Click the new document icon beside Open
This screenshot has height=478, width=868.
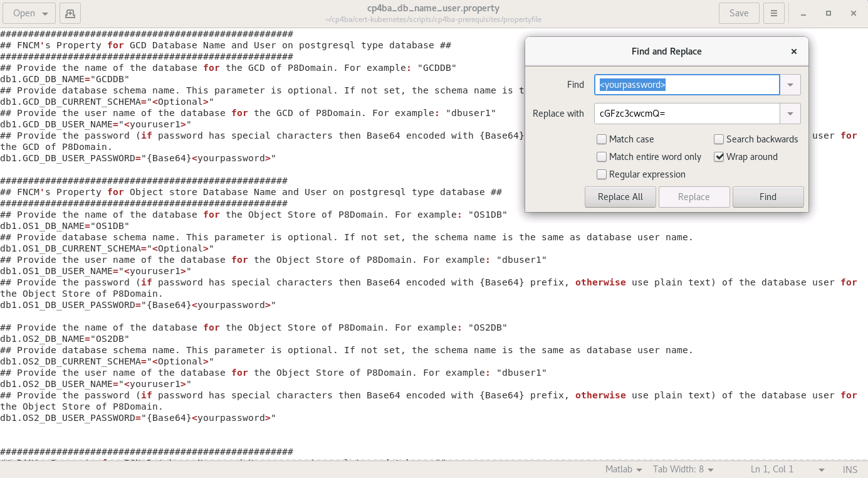coord(70,13)
